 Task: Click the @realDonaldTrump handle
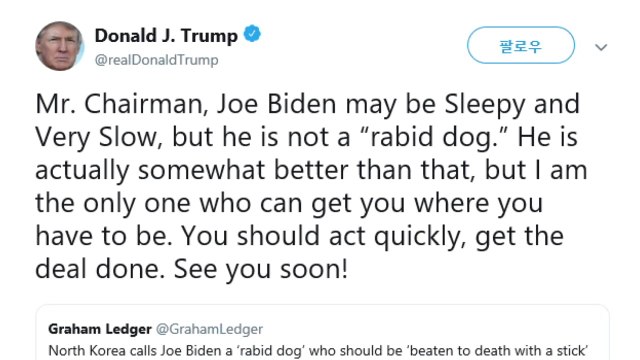[156, 60]
